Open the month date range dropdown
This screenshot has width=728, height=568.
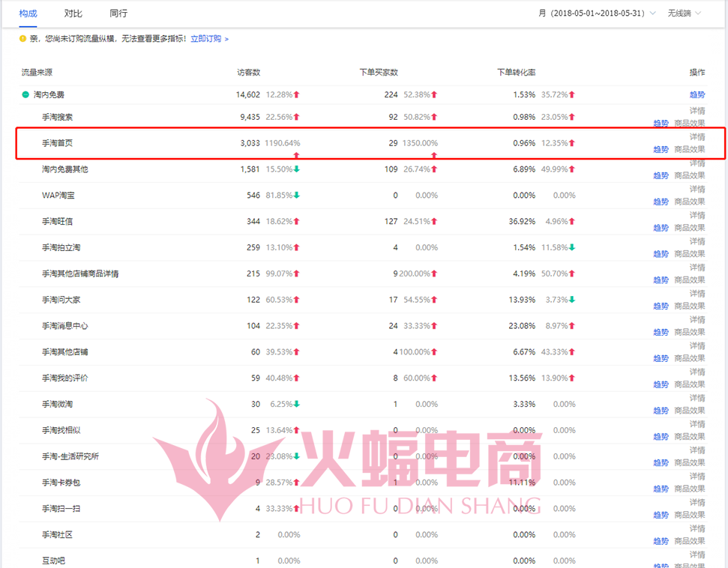click(x=597, y=13)
